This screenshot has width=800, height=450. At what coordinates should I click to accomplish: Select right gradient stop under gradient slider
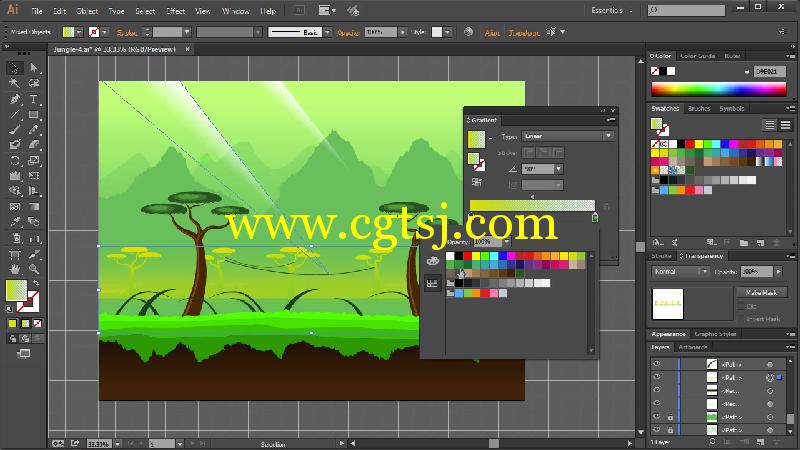point(595,218)
